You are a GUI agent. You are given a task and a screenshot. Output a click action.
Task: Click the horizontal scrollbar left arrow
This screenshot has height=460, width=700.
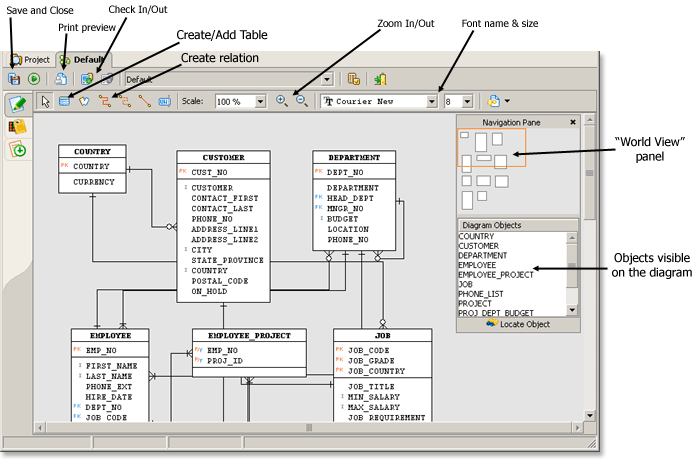(40, 428)
